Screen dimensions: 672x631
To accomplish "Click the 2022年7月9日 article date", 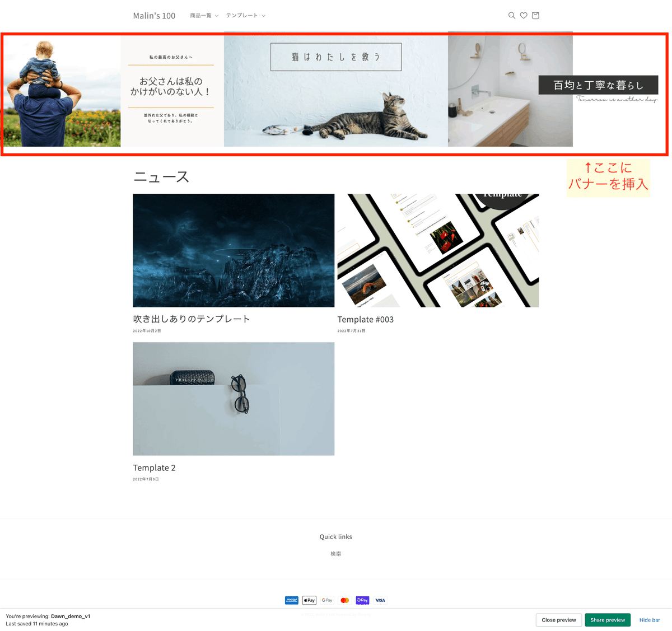I will coord(146,479).
